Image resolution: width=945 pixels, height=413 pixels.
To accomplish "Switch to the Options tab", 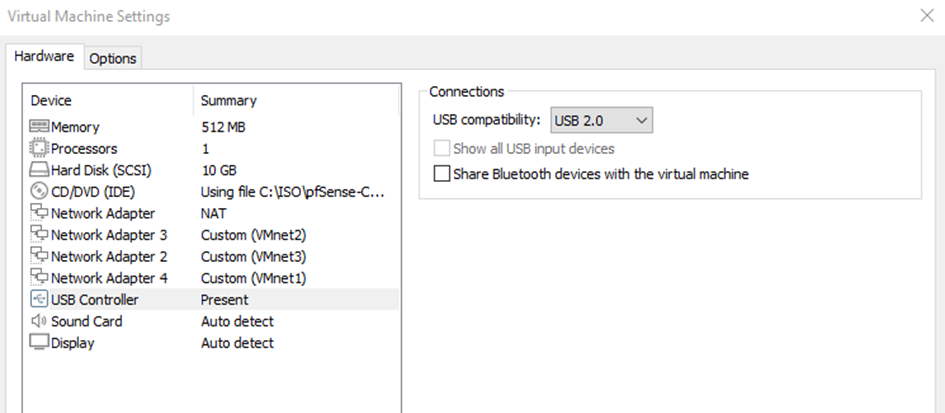I will tap(113, 58).
